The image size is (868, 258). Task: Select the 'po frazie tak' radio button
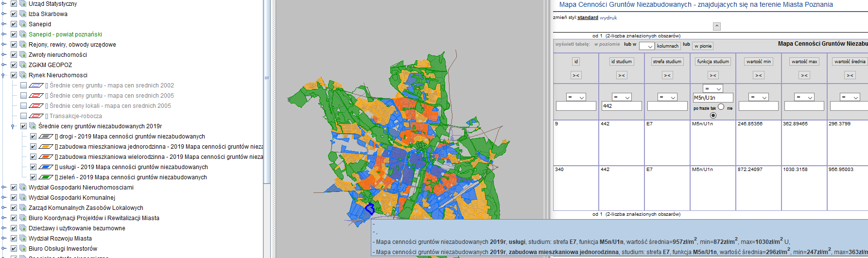[x=721, y=107]
